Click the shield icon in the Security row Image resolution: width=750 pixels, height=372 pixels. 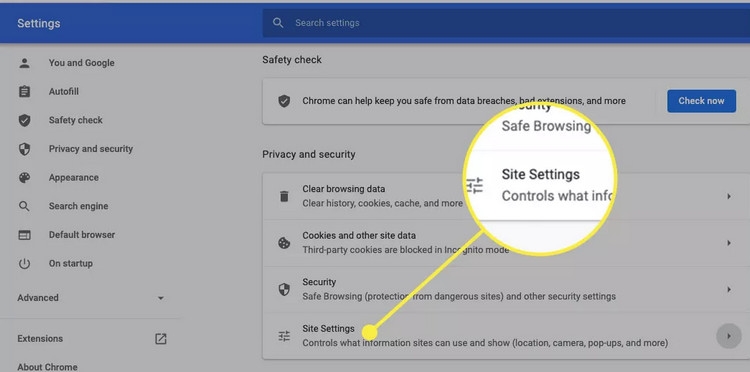point(284,289)
